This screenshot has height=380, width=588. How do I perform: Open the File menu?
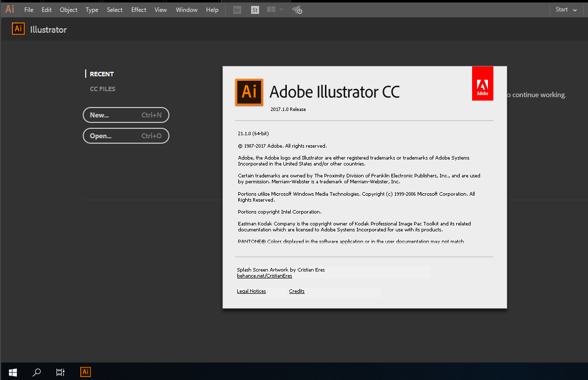point(29,9)
